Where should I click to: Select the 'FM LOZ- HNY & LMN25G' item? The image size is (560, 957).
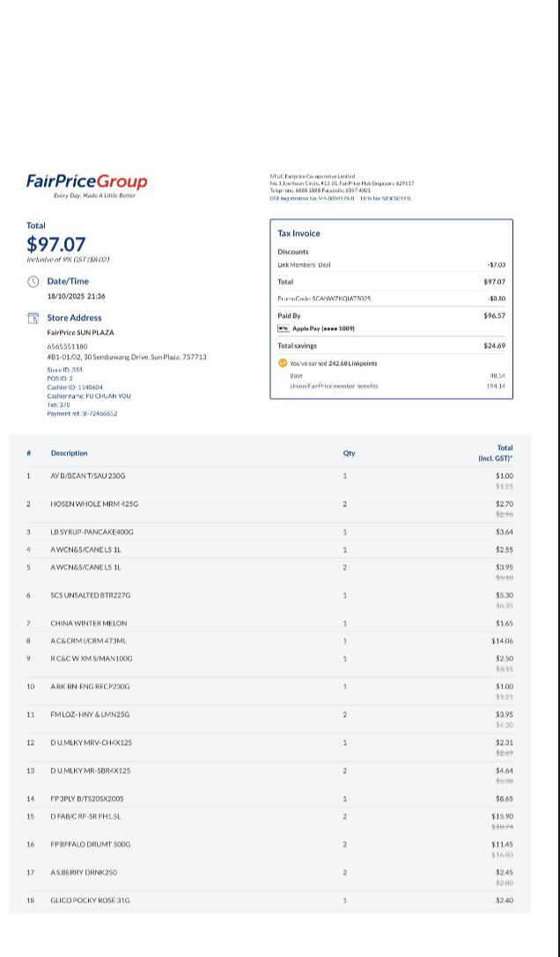point(91,714)
